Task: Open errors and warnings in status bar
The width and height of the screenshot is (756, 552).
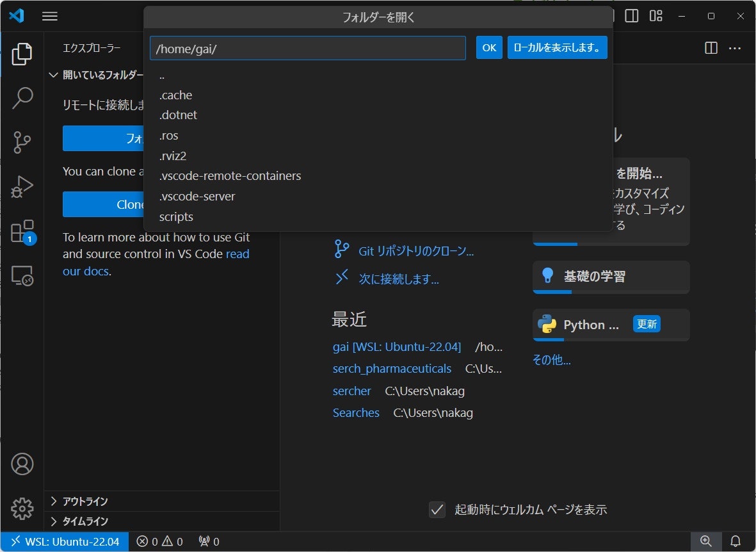Action: coord(159,542)
